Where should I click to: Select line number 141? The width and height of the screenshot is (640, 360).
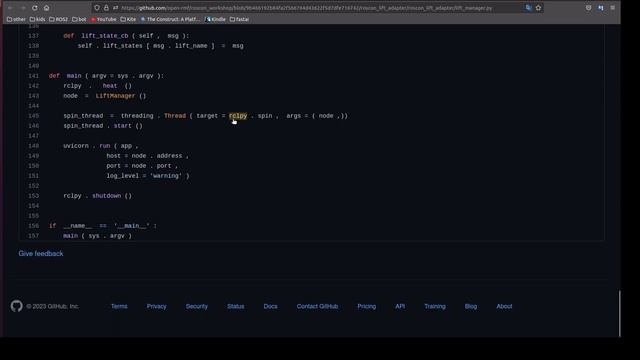33,76
